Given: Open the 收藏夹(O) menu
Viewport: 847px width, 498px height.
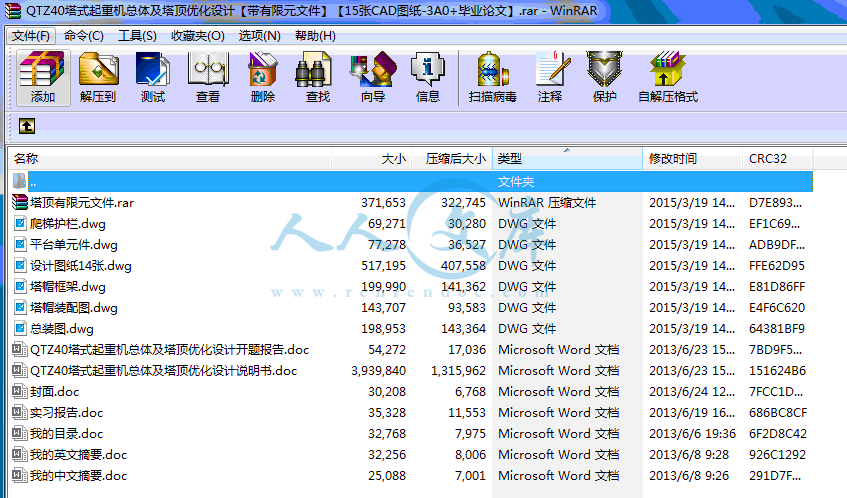Looking at the screenshot, I should coord(198,36).
